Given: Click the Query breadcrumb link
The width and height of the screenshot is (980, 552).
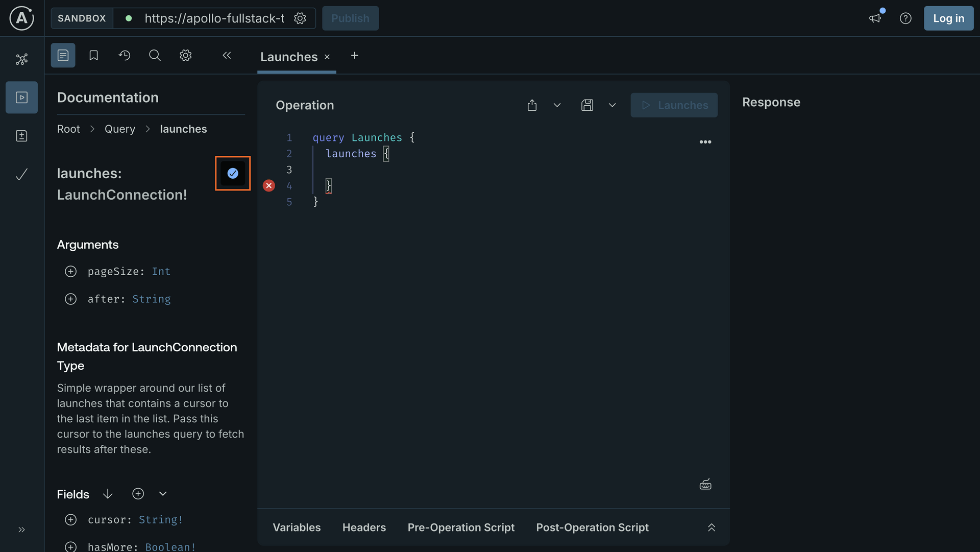Looking at the screenshot, I should click(119, 129).
